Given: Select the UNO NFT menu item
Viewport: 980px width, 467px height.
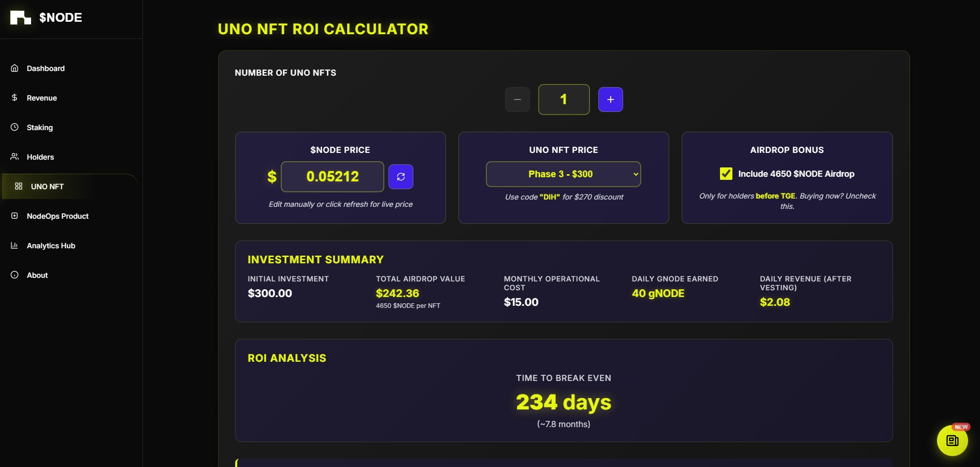Looking at the screenshot, I should 70,187.
